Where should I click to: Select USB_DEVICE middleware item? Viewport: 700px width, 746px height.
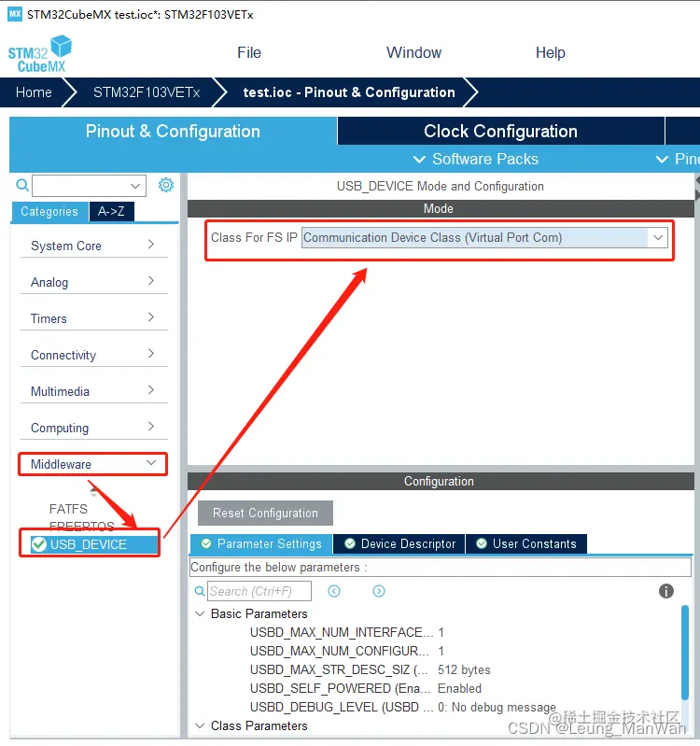[94, 544]
